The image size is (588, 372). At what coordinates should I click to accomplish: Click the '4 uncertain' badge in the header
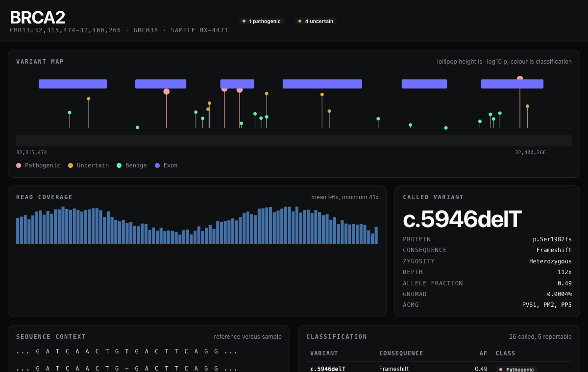point(316,21)
